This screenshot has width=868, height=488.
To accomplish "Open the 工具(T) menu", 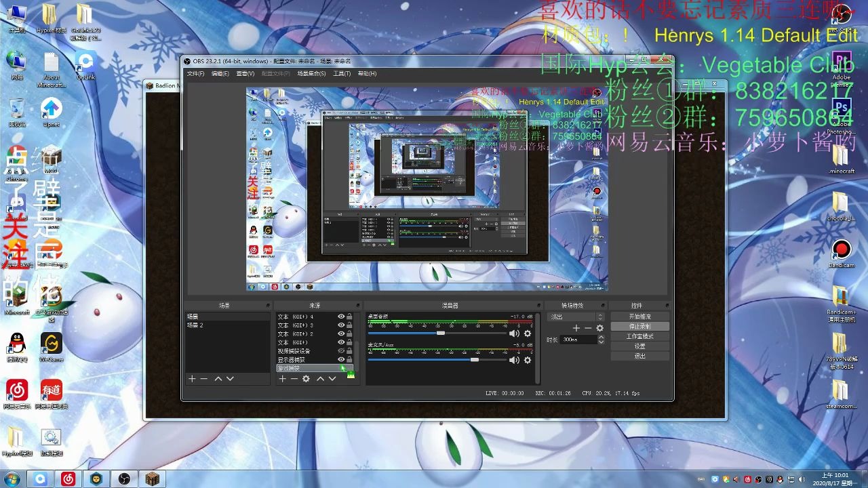I will click(x=342, y=73).
